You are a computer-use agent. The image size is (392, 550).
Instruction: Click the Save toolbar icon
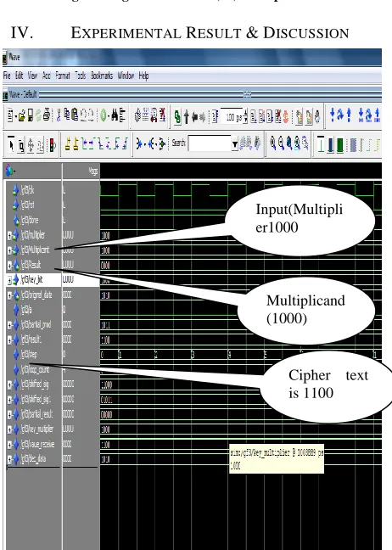tap(31, 115)
